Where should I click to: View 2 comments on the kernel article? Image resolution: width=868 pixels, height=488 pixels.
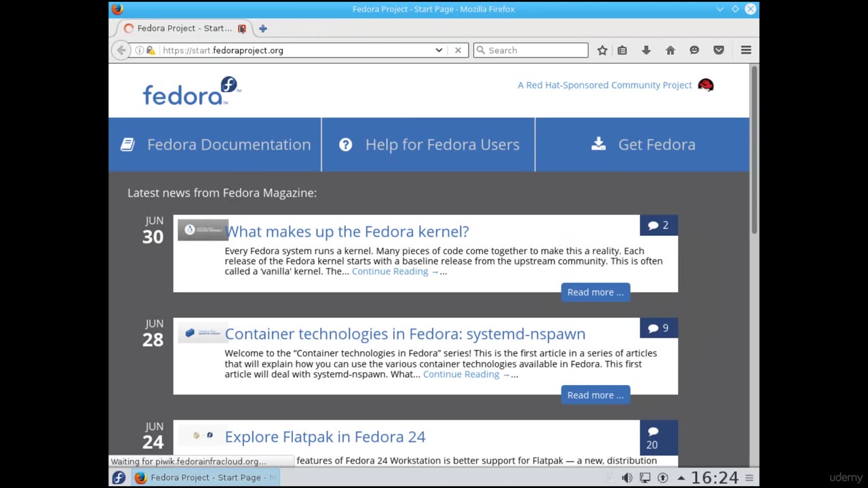point(658,225)
